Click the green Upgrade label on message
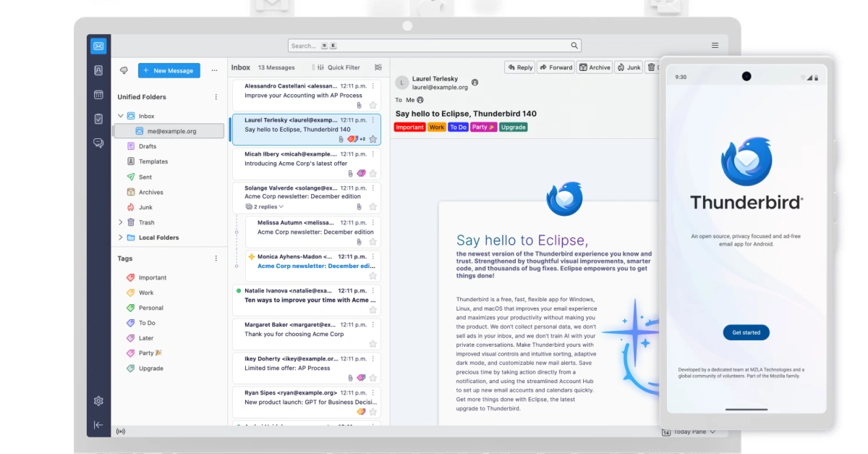This screenshot has height=454, width=868. pyautogui.click(x=513, y=127)
